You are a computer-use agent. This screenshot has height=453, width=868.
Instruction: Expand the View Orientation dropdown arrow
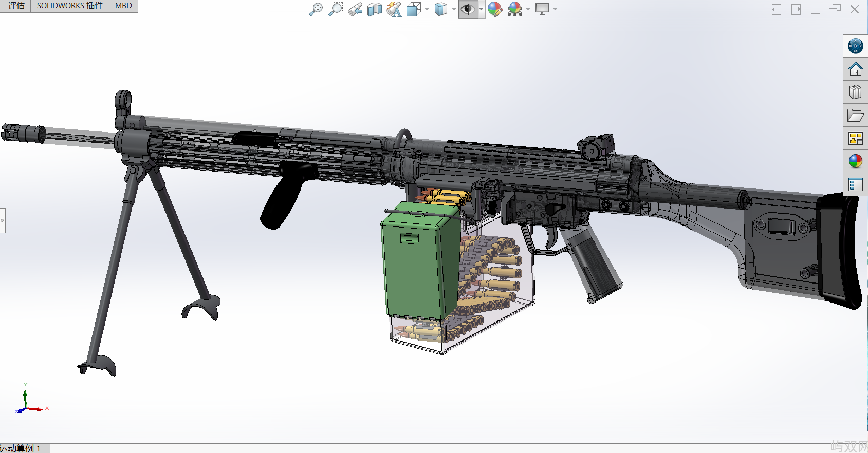click(427, 9)
